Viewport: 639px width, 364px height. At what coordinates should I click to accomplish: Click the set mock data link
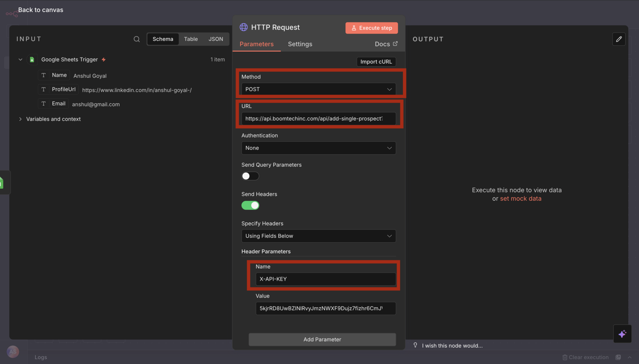(521, 198)
